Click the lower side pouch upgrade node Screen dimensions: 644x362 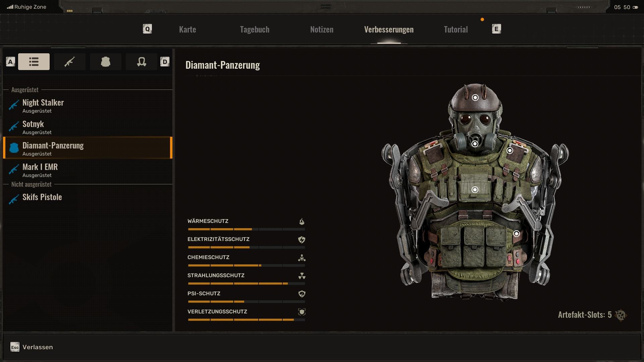517,234
